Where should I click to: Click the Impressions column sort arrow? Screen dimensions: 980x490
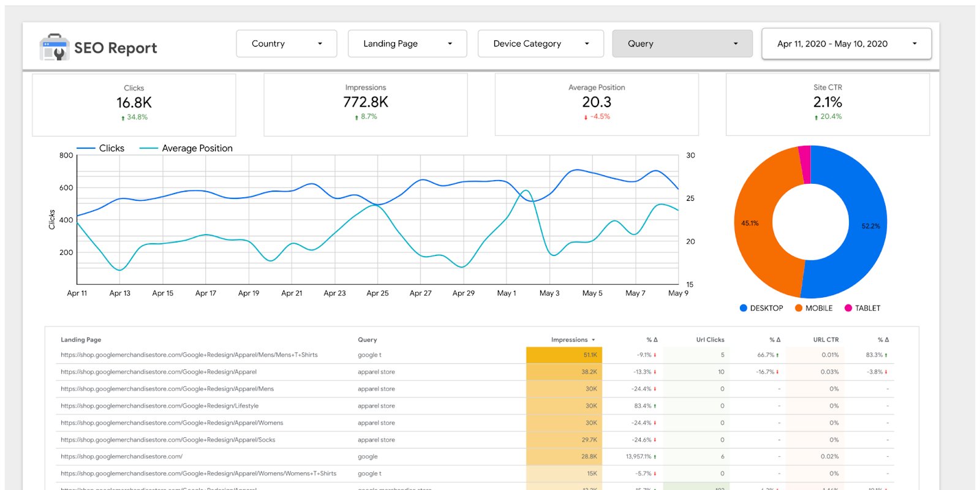[593, 340]
